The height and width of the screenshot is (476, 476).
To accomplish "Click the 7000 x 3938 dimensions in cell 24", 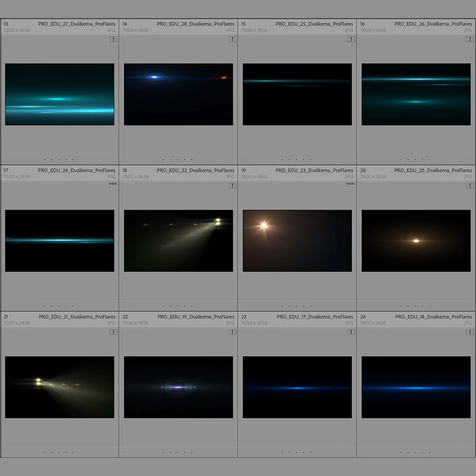I will (373, 323).
